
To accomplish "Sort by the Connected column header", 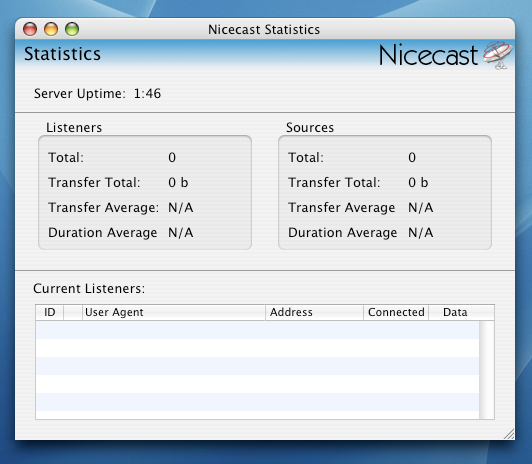I will (396, 312).
